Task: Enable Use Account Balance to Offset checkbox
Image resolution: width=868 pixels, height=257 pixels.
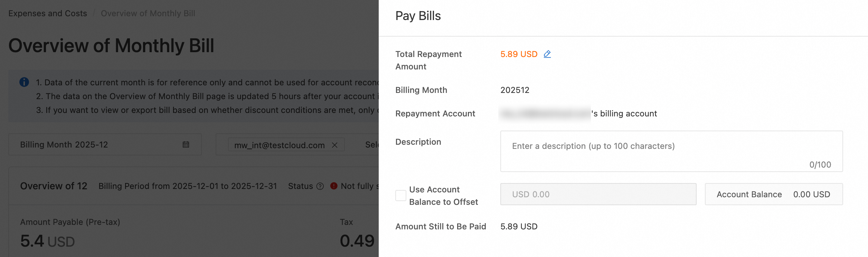Action: coord(400,196)
